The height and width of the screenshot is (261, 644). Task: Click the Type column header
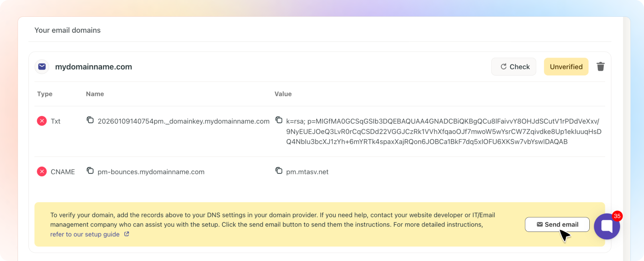(x=45, y=94)
